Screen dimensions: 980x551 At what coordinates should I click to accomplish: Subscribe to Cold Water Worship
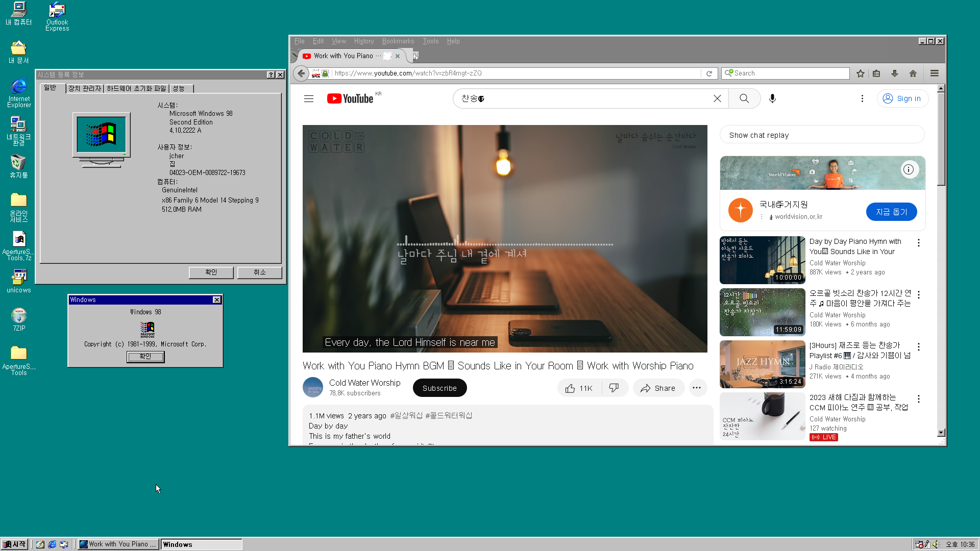(439, 388)
